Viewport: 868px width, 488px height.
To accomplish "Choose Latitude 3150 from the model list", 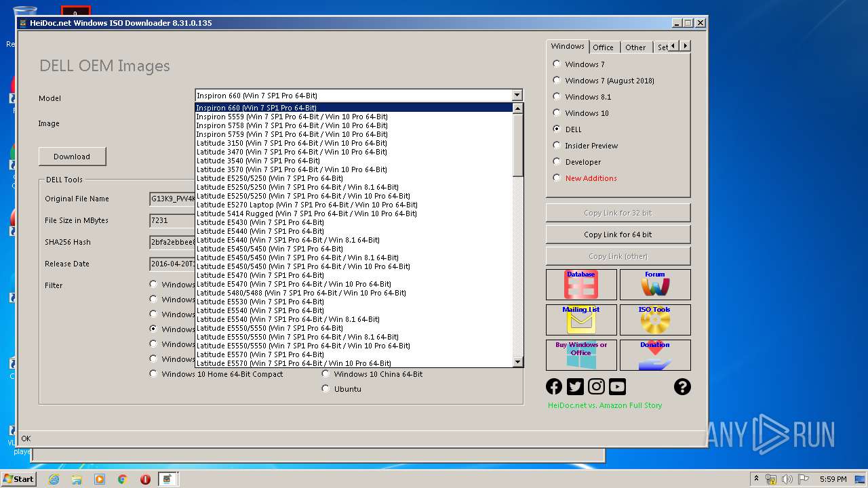I will pos(354,143).
